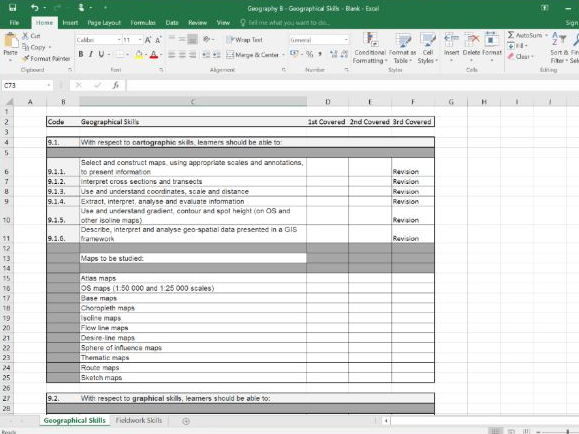The height and width of the screenshot is (434, 579).
Task: Undo the last action
Action: 35,8
